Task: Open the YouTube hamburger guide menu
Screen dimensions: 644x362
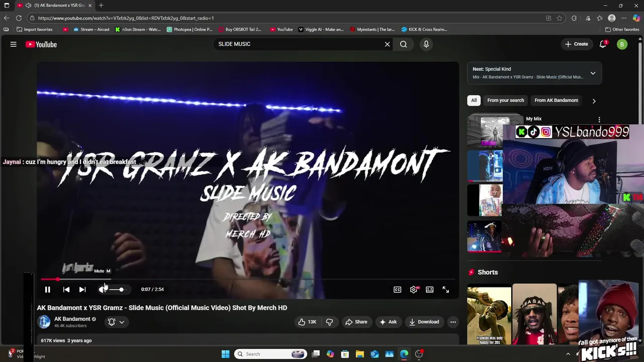Action: pyautogui.click(x=14, y=44)
